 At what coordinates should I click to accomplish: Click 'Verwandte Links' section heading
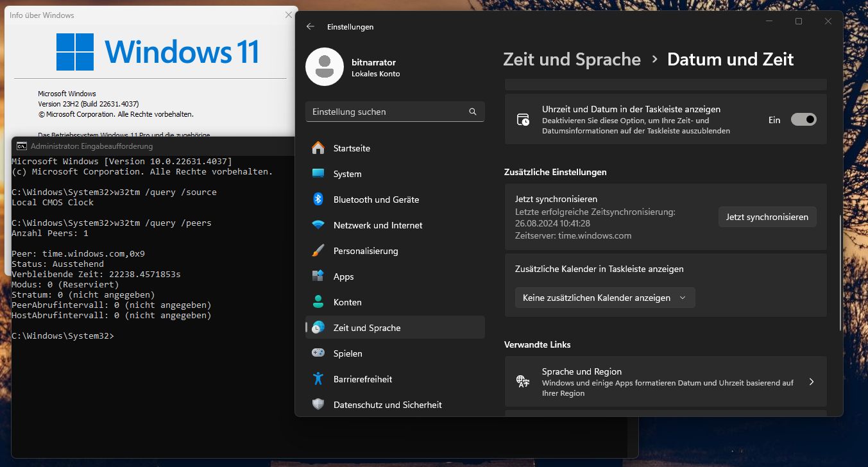pos(538,344)
